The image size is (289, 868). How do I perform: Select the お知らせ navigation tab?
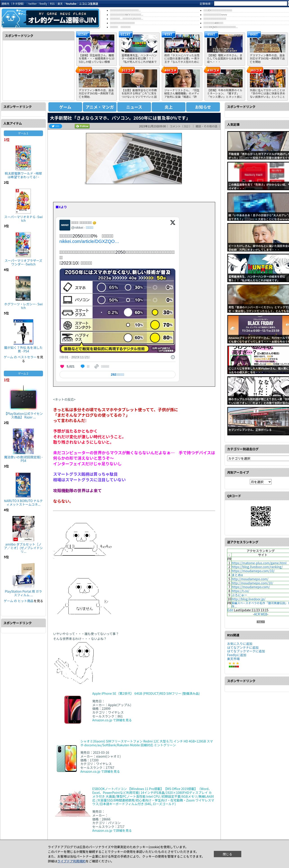[x=203, y=107]
